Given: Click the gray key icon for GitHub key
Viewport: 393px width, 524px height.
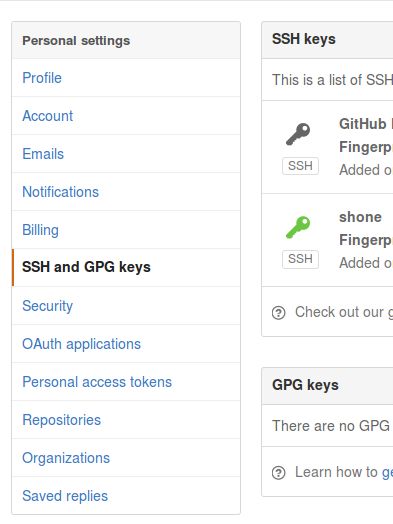Looking at the screenshot, I should (x=298, y=134).
